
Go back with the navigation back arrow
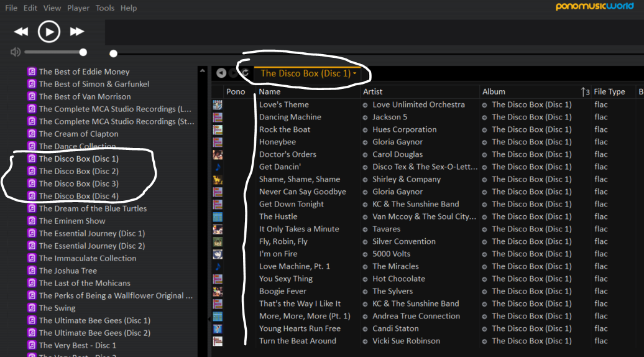click(x=221, y=73)
